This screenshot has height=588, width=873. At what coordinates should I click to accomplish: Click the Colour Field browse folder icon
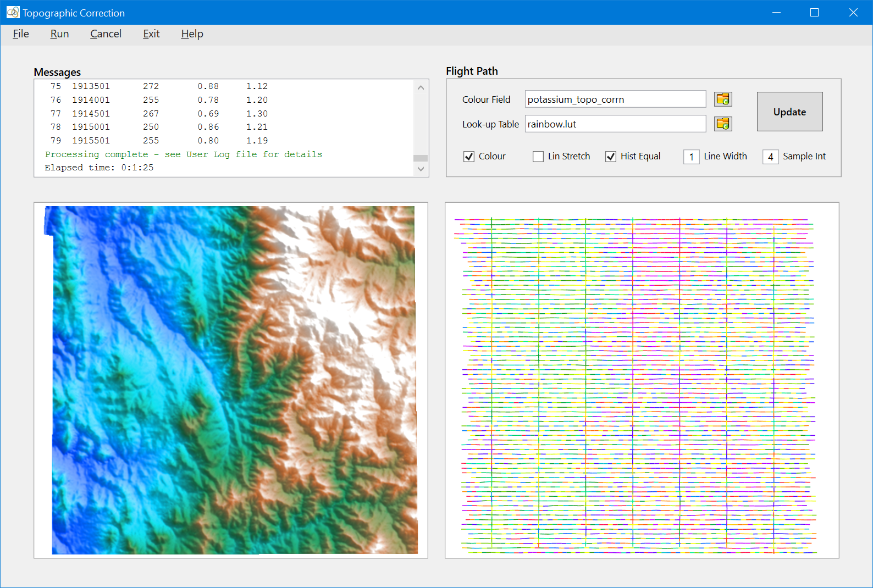coord(722,99)
